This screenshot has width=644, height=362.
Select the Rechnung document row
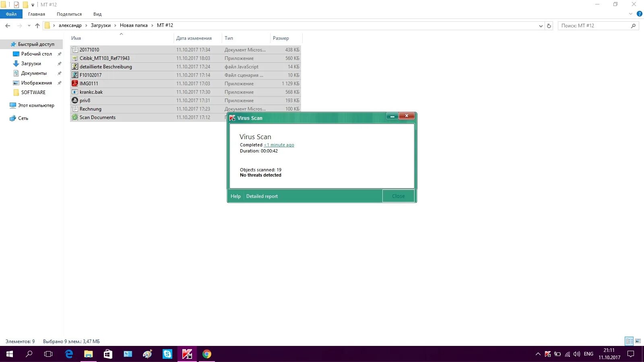click(185, 109)
